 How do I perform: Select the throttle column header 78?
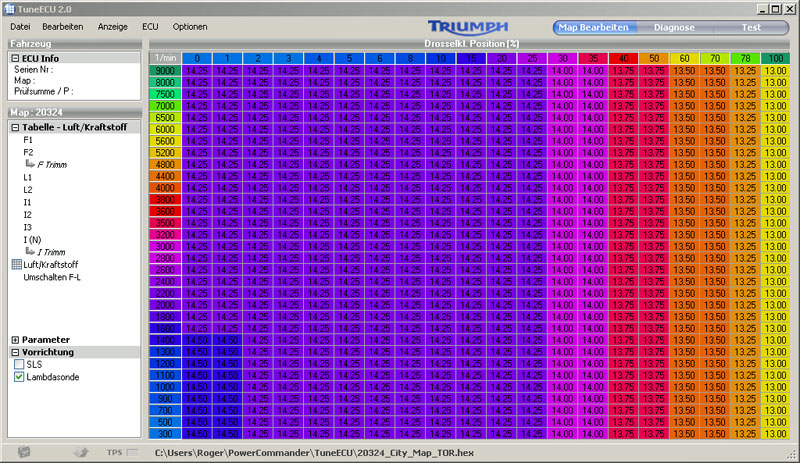coord(745,58)
